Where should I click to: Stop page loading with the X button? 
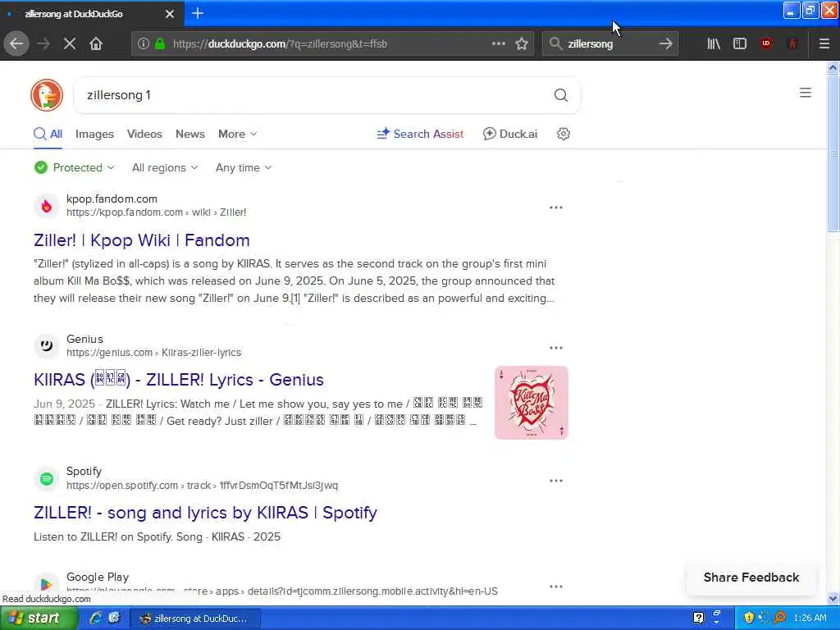click(x=70, y=44)
